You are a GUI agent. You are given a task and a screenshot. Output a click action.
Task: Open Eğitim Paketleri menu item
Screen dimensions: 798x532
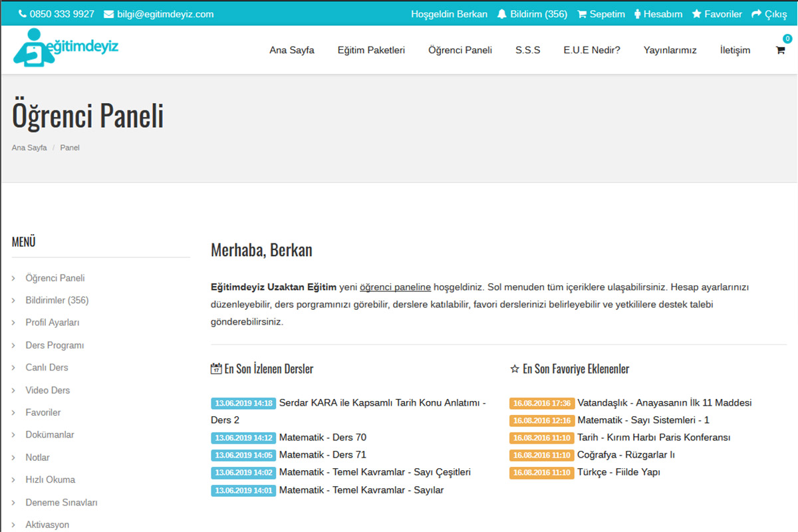371,50
